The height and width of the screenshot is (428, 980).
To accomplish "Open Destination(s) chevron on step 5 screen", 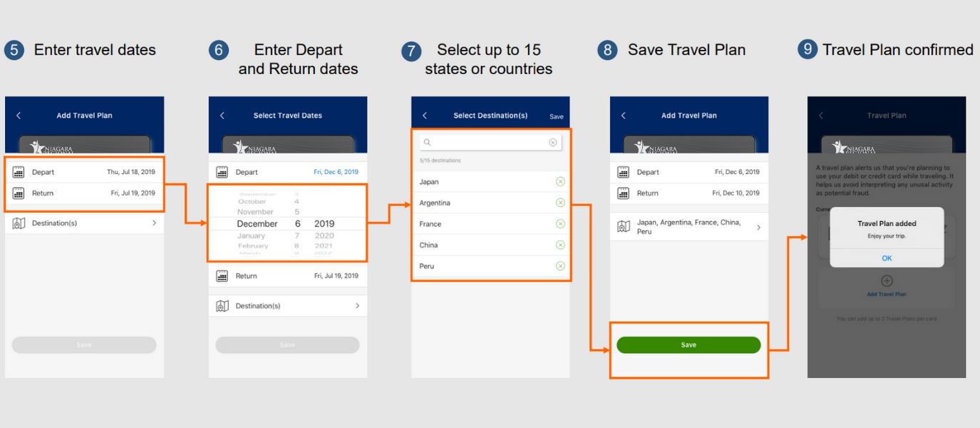I will [154, 223].
